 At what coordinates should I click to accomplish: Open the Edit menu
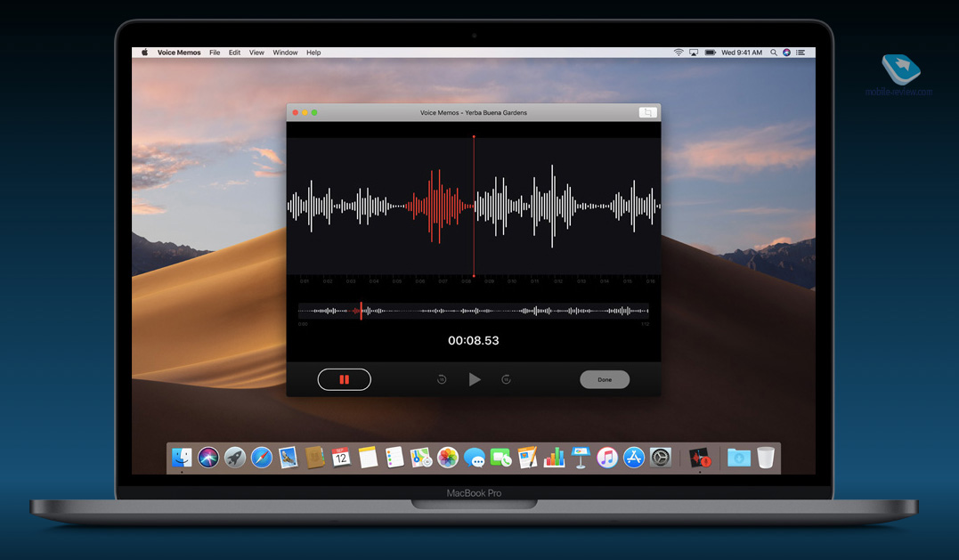(x=235, y=53)
